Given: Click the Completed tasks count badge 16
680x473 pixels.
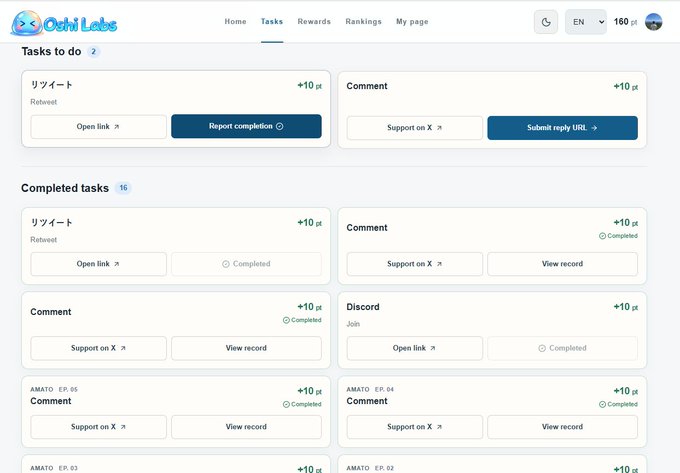Looking at the screenshot, I should coord(123,188).
